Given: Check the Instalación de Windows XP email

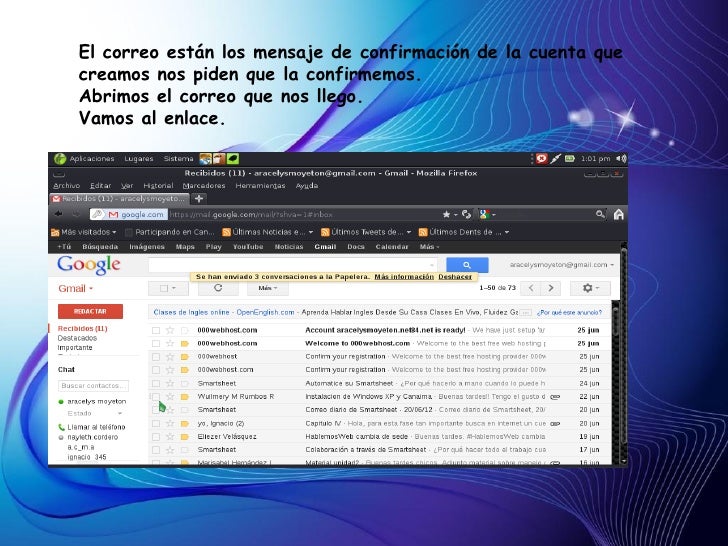Looking at the screenshot, I should (156, 396).
